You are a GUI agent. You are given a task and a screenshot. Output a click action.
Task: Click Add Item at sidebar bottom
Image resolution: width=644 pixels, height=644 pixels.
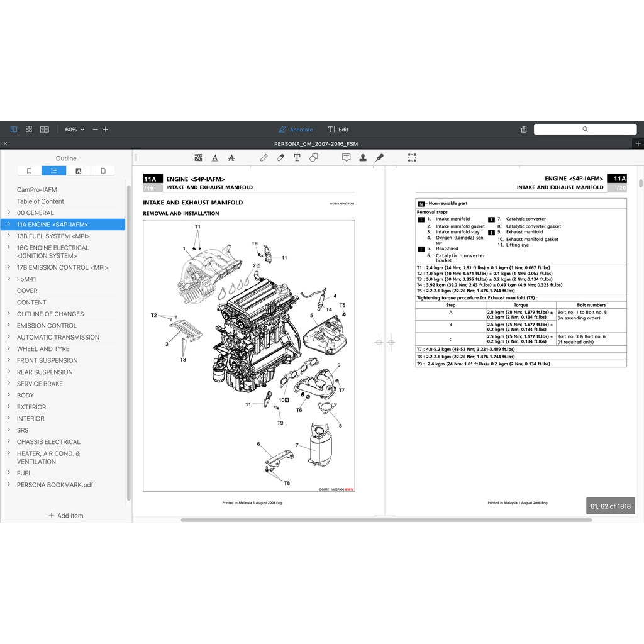pos(66,516)
